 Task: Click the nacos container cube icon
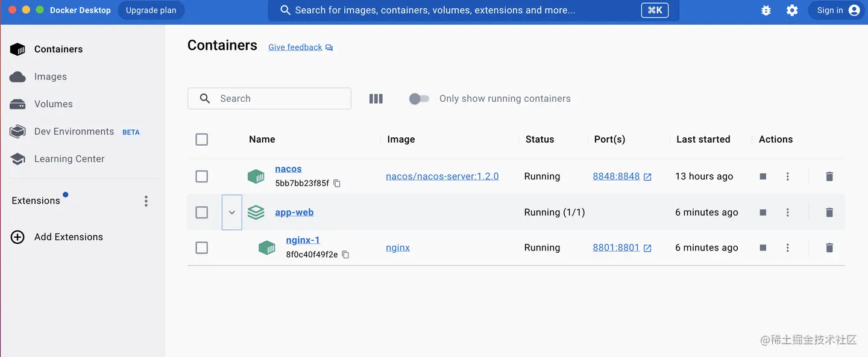coord(256,176)
